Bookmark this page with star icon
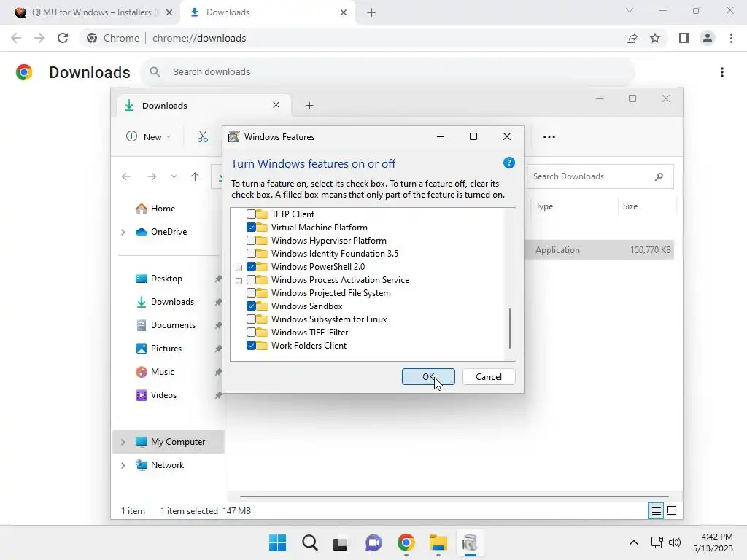 coord(655,38)
